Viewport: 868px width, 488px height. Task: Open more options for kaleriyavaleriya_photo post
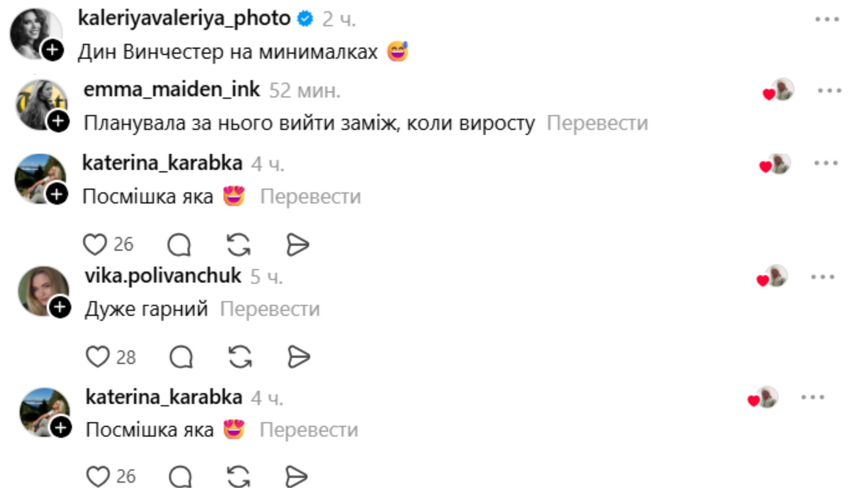click(x=827, y=19)
